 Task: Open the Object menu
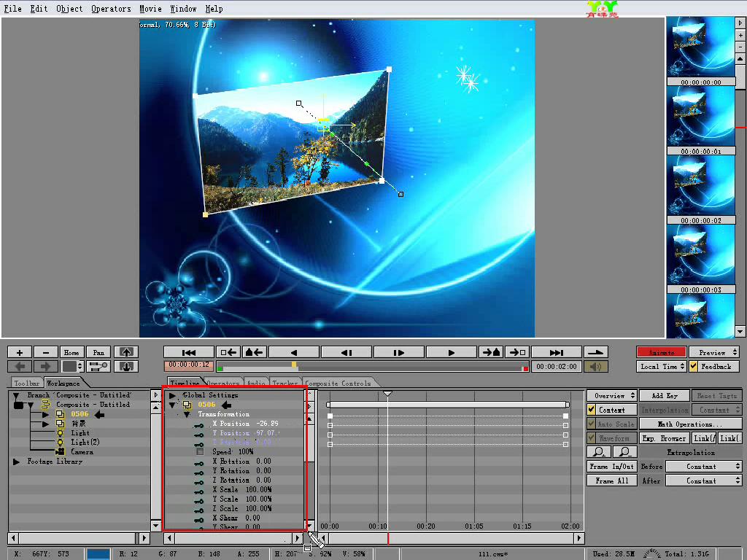[69, 9]
